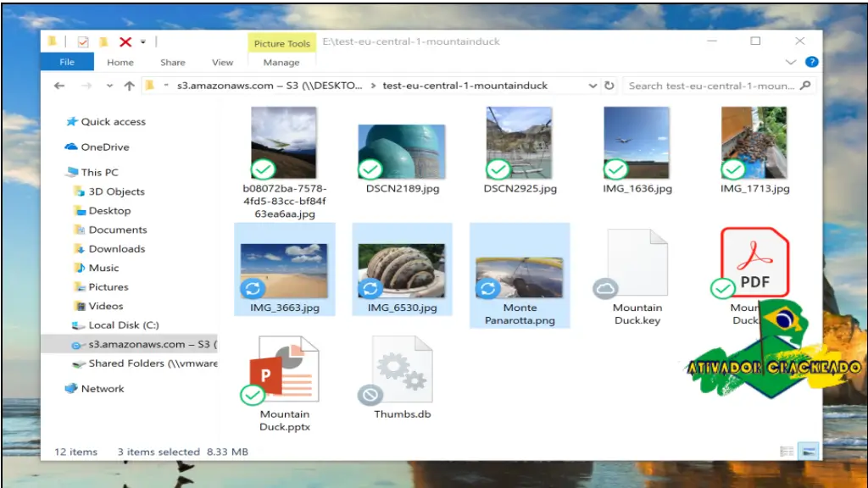Open the Manage tab under Picture Tools
This screenshot has width=868, height=488.
point(281,63)
